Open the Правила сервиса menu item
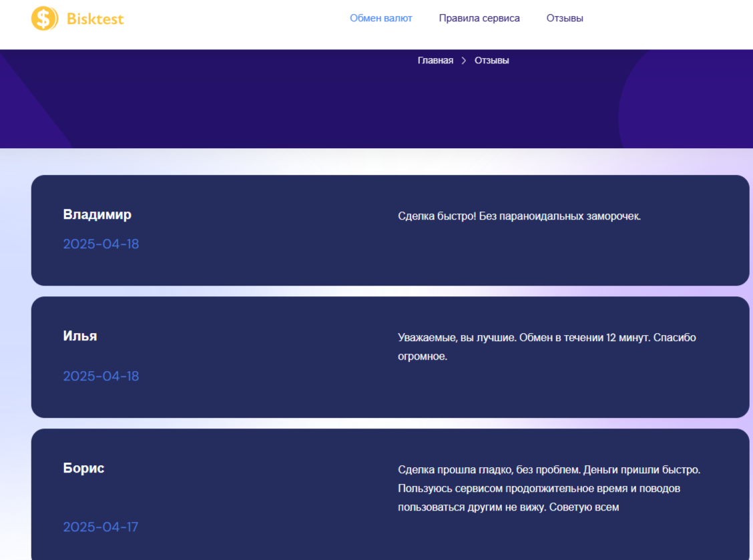 click(x=479, y=18)
